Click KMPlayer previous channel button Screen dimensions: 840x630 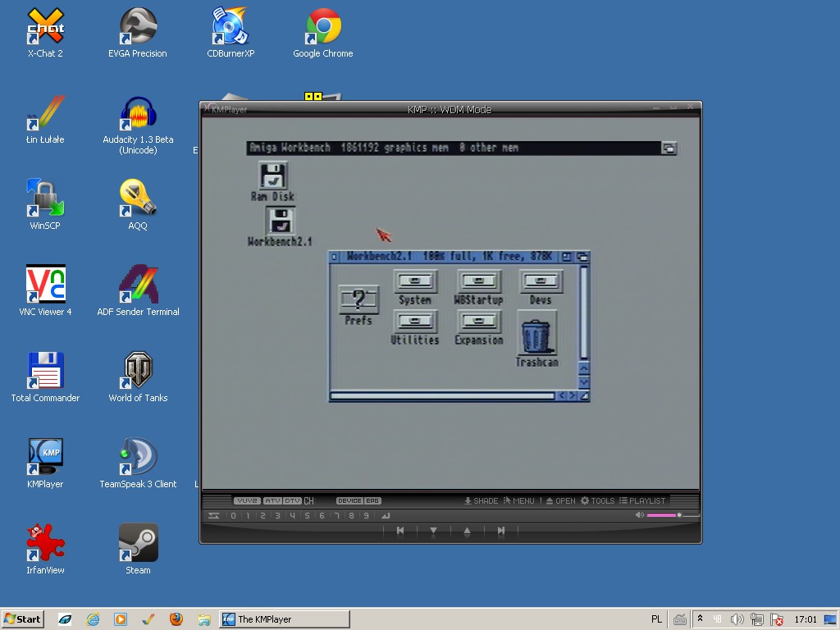click(x=400, y=531)
